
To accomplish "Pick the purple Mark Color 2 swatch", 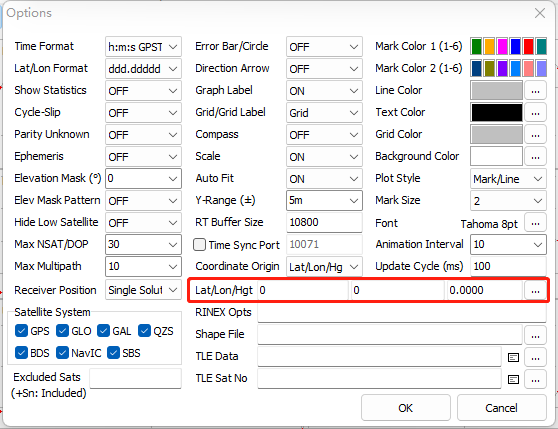I will point(502,69).
